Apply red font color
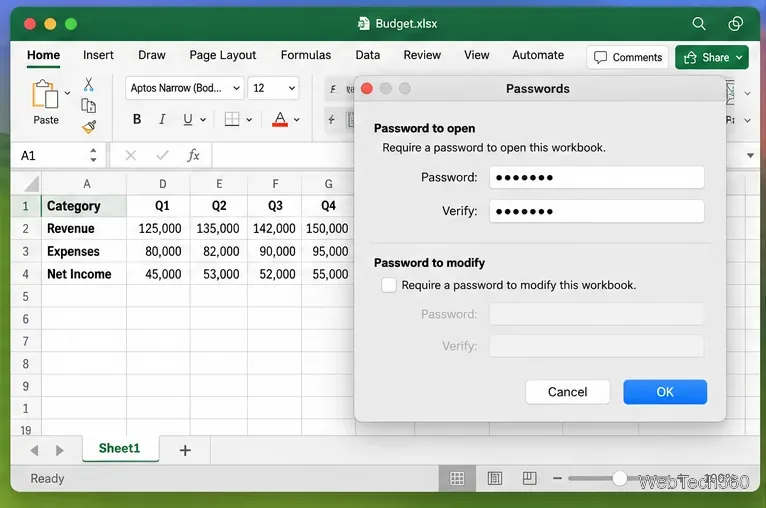The height and width of the screenshot is (508, 766). point(280,119)
